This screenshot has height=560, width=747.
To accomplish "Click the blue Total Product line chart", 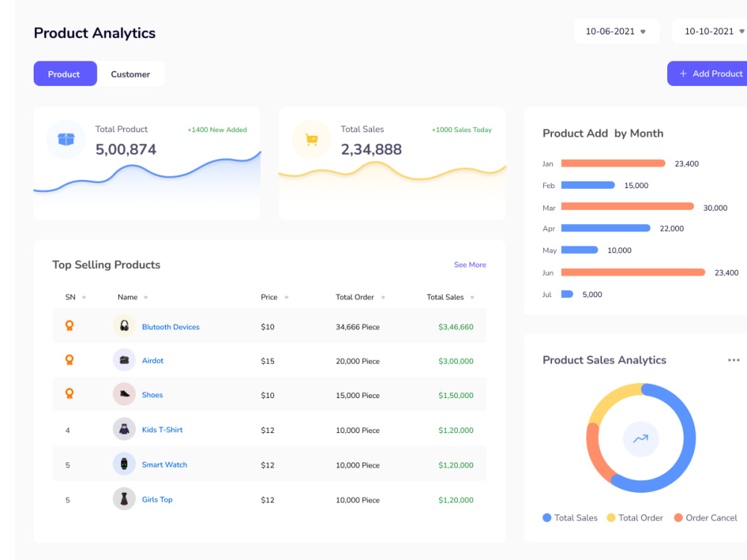I will point(147,181).
